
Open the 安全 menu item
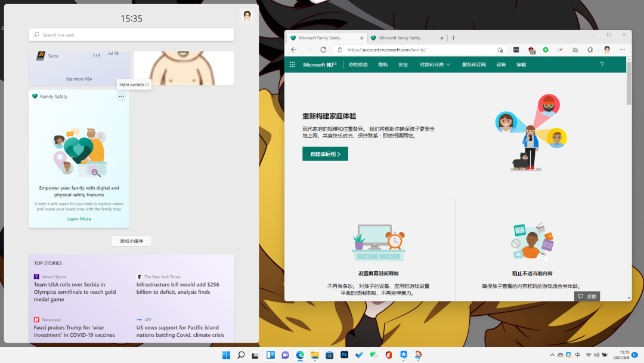[x=403, y=64]
